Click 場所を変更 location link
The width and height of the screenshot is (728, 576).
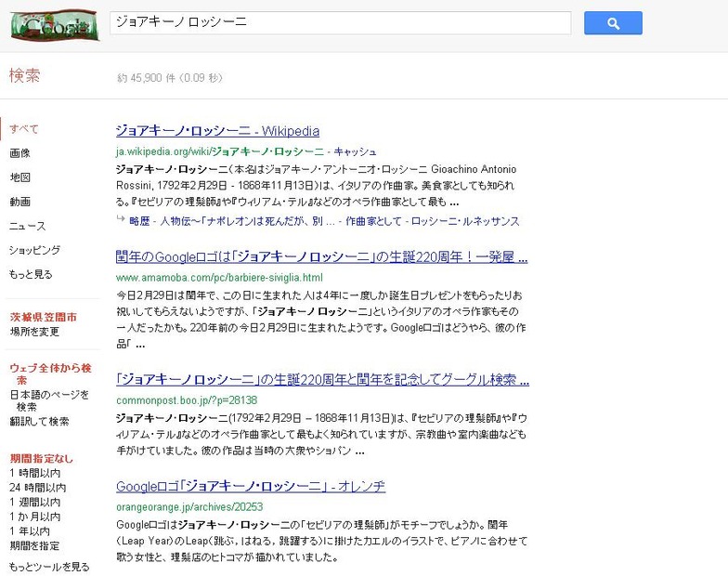[35, 331]
